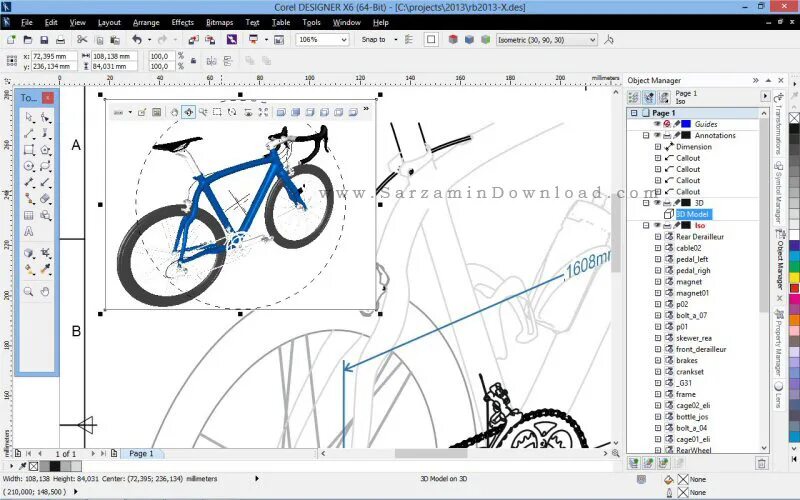Screen dimensions: 800x500
Task: Click the trash delete button in Object Manager
Action: (761, 463)
